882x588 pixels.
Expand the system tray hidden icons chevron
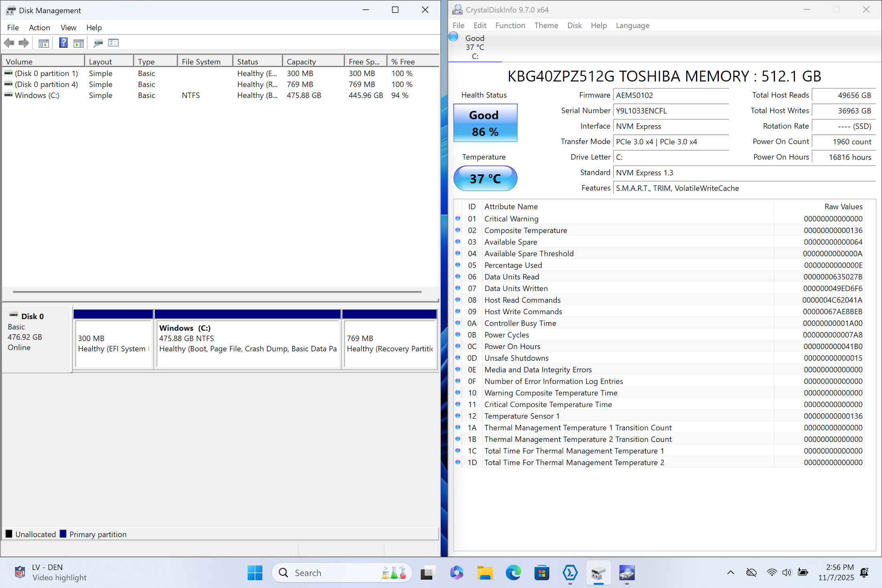click(x=730, y=573)
